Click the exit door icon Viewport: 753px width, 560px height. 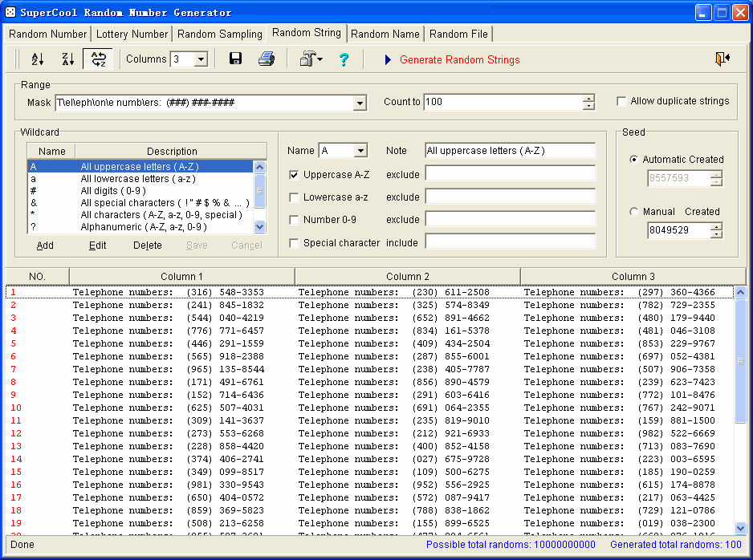pos(722,59)
